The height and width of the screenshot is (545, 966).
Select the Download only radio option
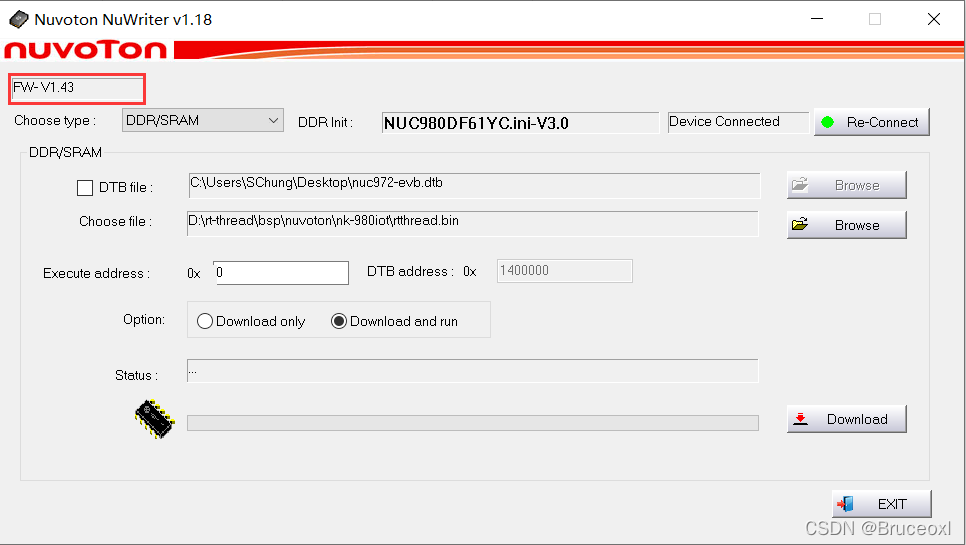(x=251, y=321)
